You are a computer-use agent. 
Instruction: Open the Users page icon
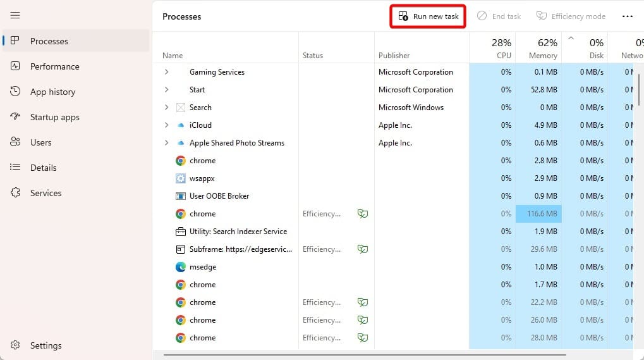16,142
